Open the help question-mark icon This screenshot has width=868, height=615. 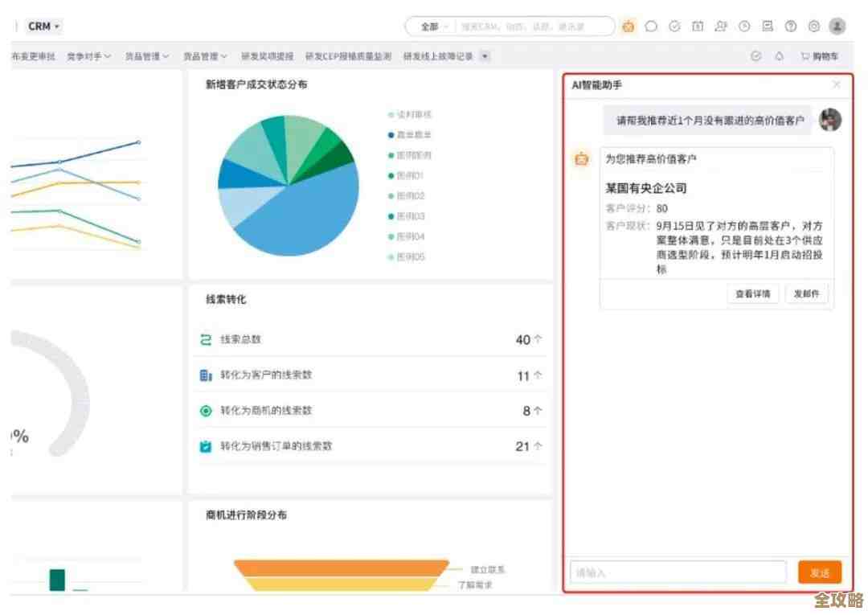pos(791,26)
